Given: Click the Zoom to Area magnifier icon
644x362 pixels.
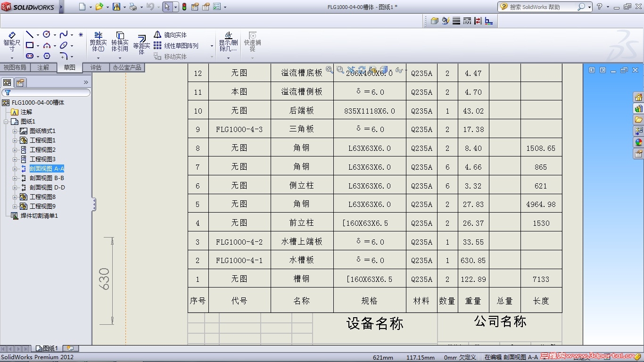Looking at the screenshot, I should point(340,70).
